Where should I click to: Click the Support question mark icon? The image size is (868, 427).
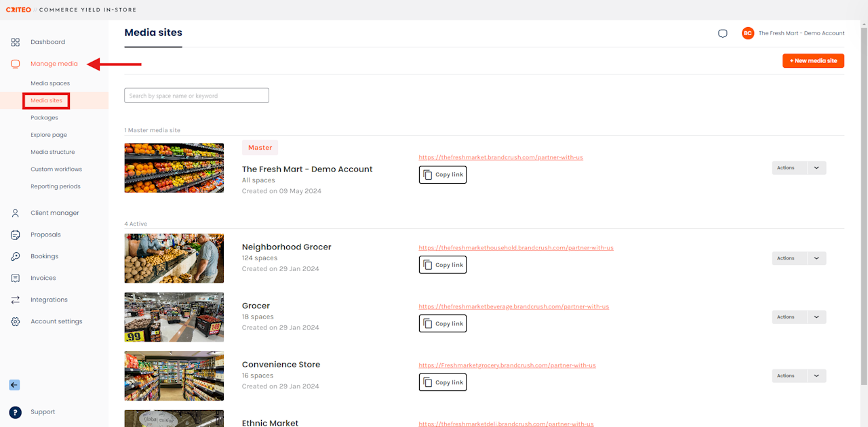[x=15, y=412]
